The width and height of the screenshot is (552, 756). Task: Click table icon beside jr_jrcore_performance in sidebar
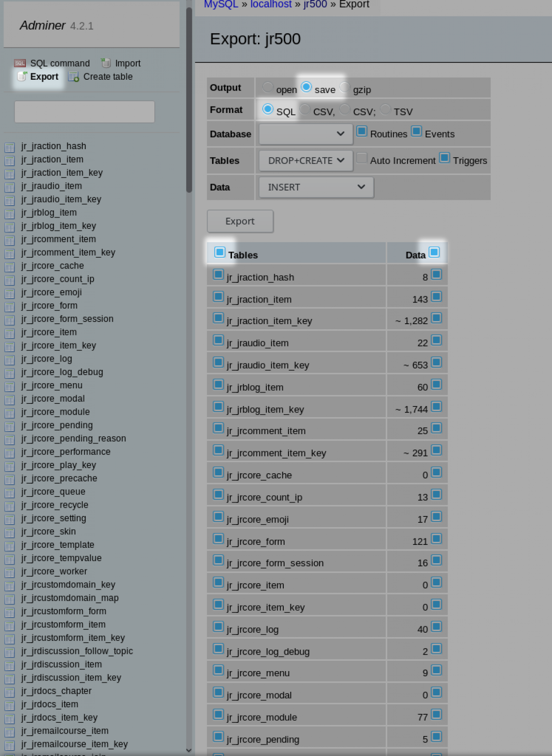coord(10,453)
